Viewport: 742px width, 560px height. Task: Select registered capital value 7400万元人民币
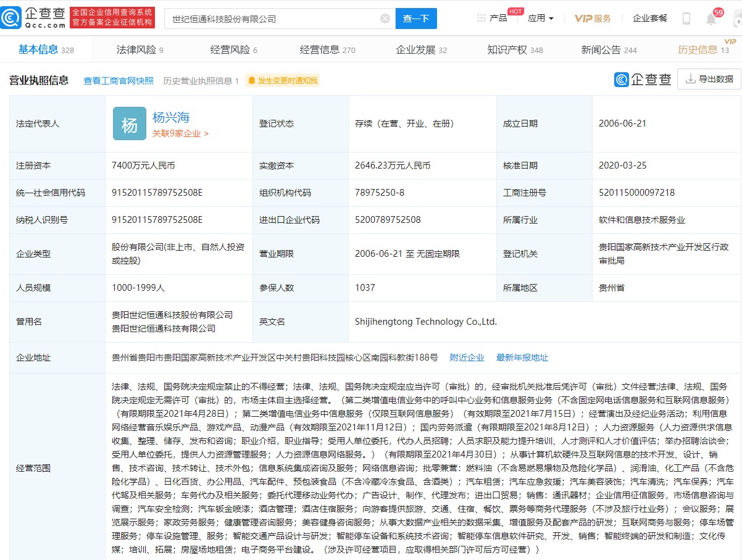point(144,165)
